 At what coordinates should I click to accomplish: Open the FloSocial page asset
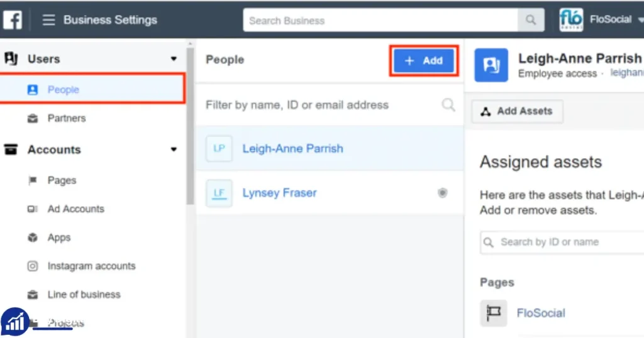pyautogui.click(x=540, y=313)
